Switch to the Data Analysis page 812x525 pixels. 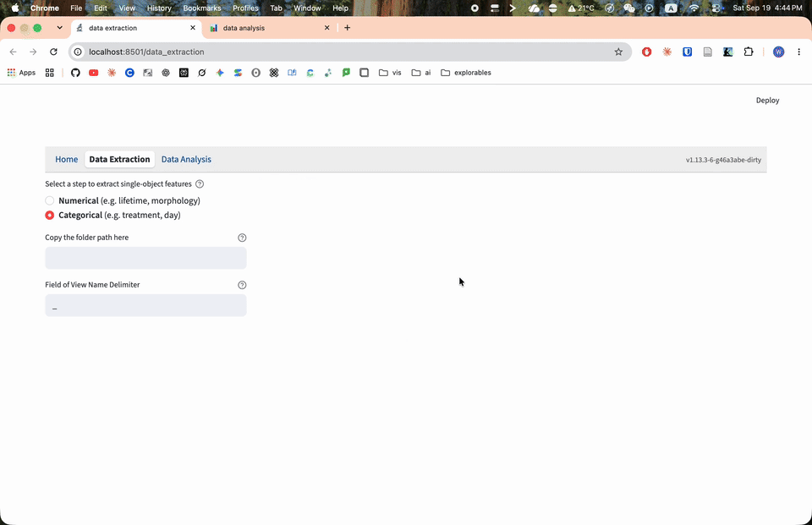pos(186,160)
